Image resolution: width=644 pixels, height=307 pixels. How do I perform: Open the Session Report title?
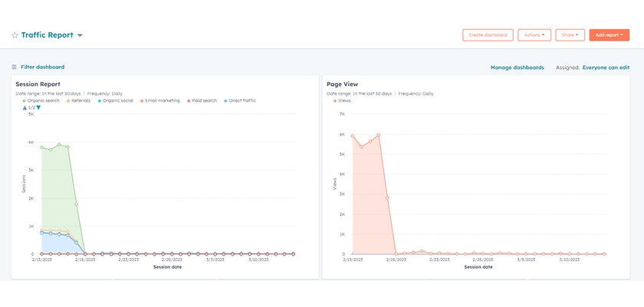point(38,84)
